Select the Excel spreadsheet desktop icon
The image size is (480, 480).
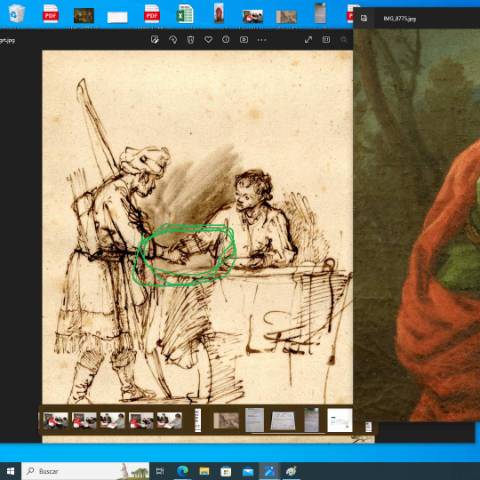[185, 14]
